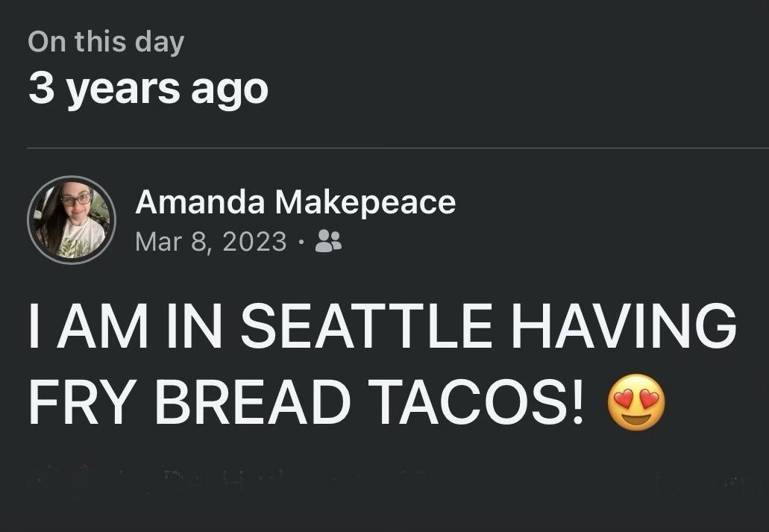This screenshot has width=769, height=532.
Task: Click the "On this day" label
Action: point(106,42)
